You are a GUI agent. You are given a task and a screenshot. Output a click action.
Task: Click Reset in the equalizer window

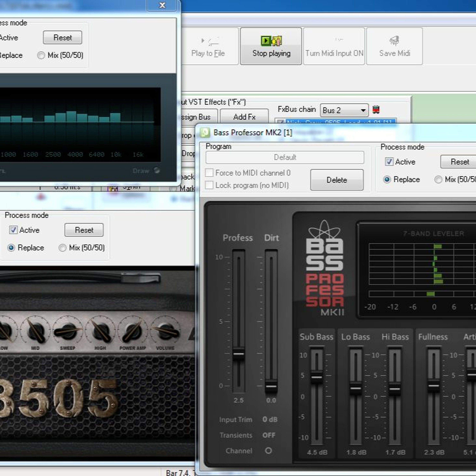62,37
